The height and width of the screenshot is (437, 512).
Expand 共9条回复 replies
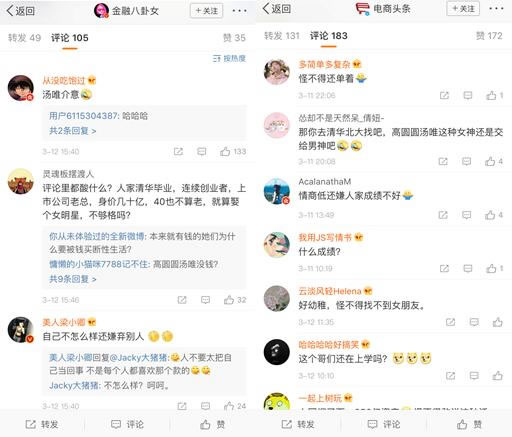(73, 279)
